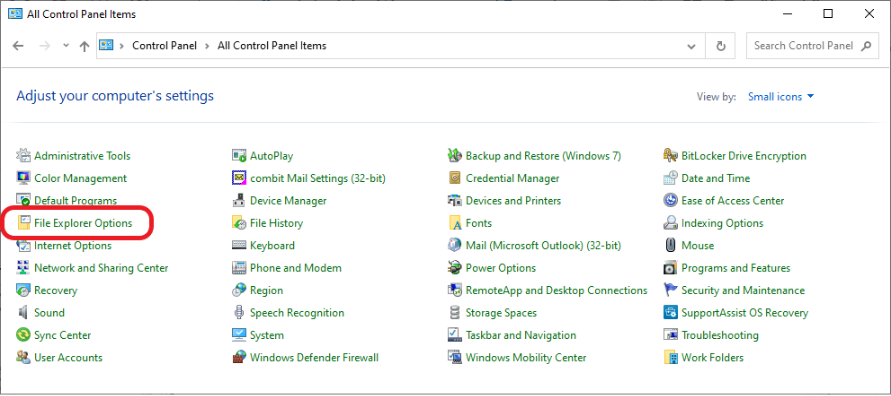The height and width of the screenshot is (396, 891).
Task: Open the Programs and Features link
Action: 736,268
